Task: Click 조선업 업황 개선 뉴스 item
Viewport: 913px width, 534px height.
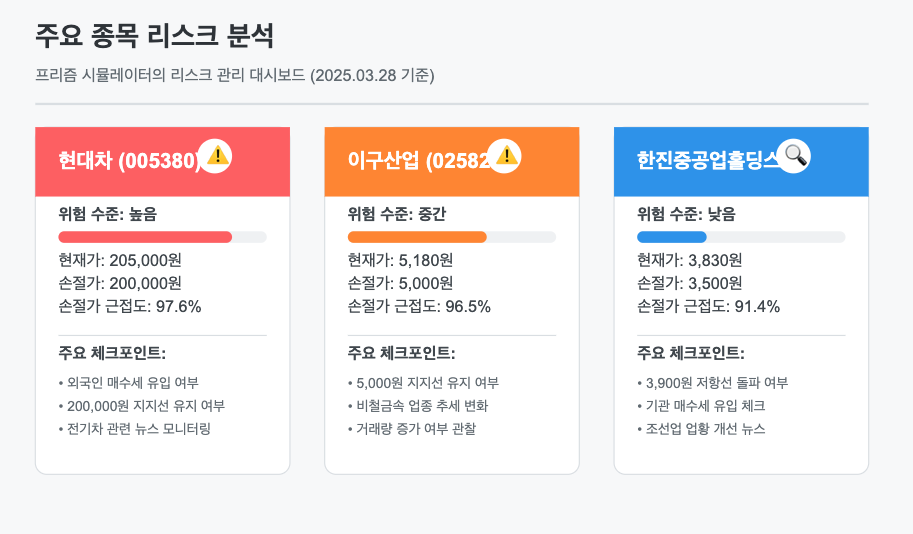Action: (x=701, y=429)
